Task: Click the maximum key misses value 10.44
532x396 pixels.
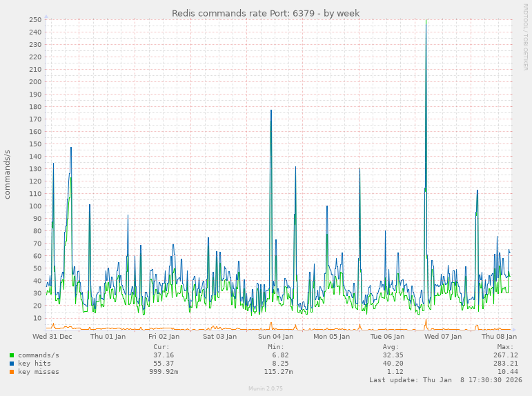Action: coord(508,372)
